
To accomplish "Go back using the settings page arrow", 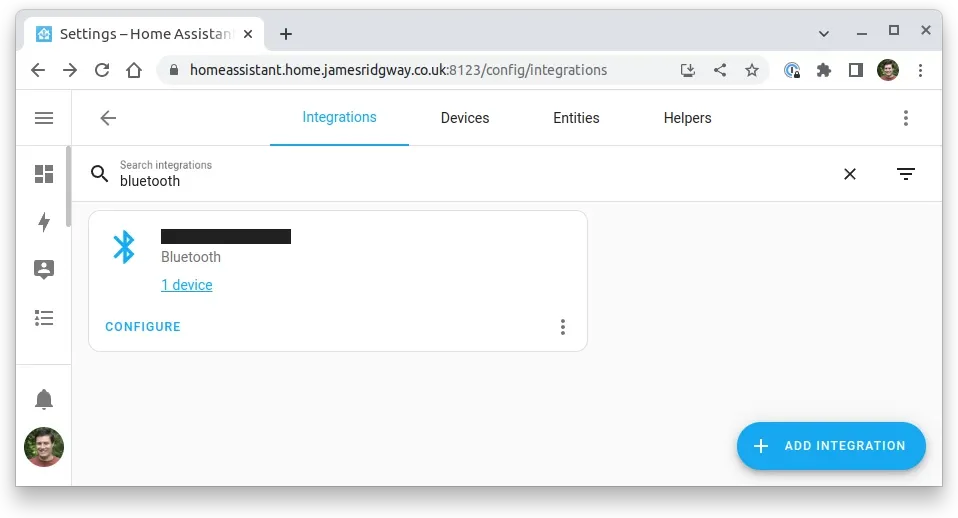I will point(108,118).
